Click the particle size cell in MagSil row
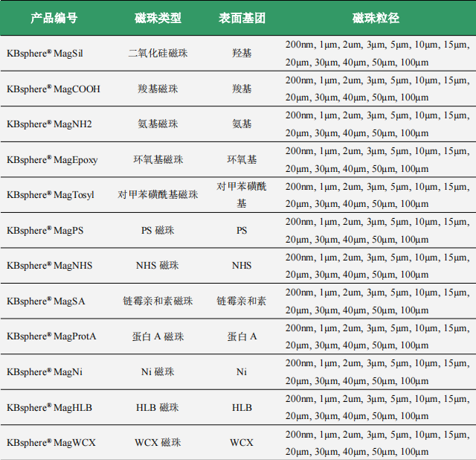This screenshot has width=476, height=460. 377,54
